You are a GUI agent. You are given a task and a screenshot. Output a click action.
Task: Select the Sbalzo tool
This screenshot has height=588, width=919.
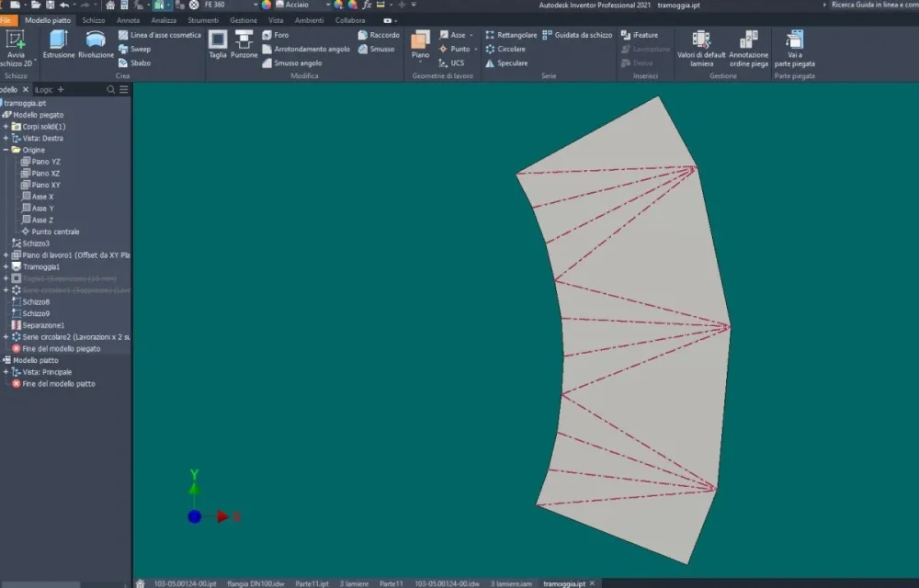135,63
